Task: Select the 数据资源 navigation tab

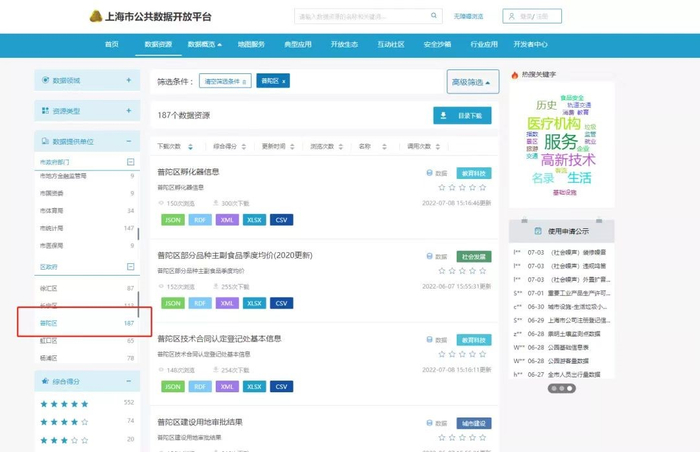Action: point(158,44)
